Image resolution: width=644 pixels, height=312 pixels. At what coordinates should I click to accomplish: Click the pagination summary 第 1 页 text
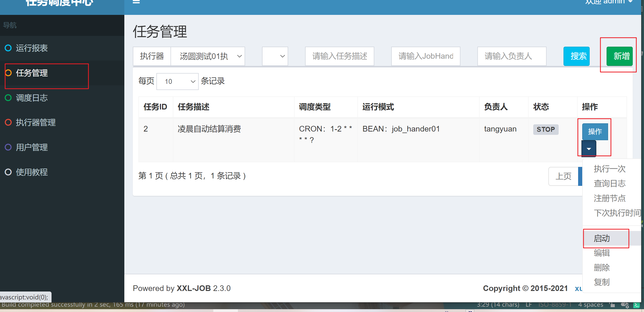[192, 176]
